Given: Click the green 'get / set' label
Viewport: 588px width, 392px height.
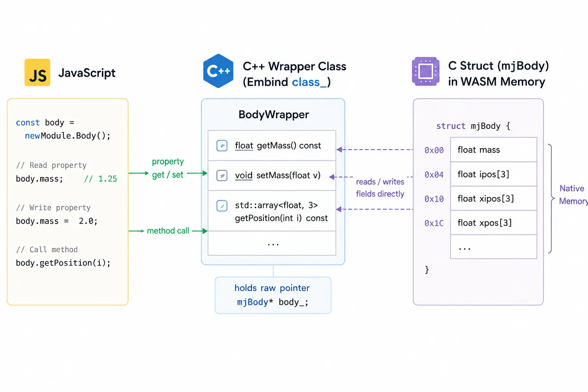Looking at the screenshot, I should point(168,175).
